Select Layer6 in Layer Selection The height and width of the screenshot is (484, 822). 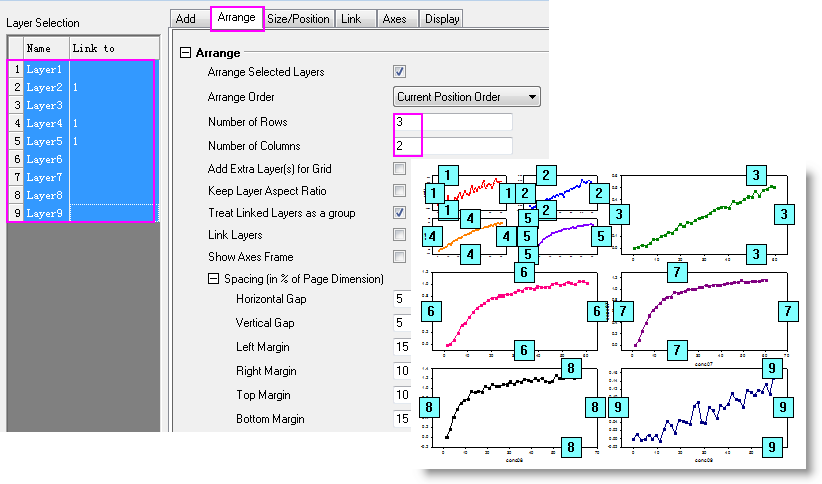45,160
